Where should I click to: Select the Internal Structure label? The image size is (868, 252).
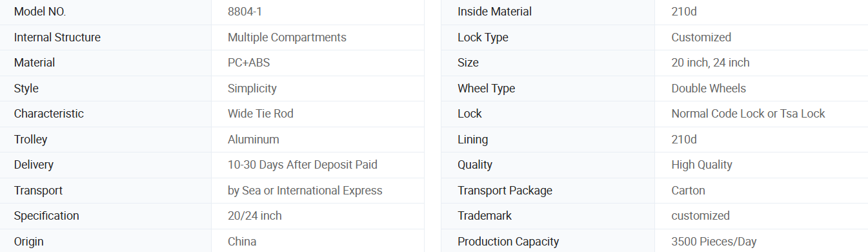[57, 37]
